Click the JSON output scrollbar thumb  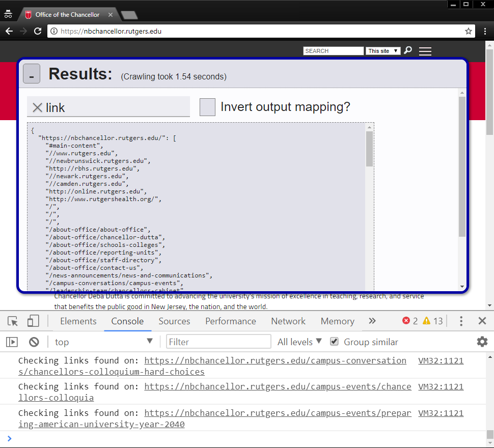369,149
